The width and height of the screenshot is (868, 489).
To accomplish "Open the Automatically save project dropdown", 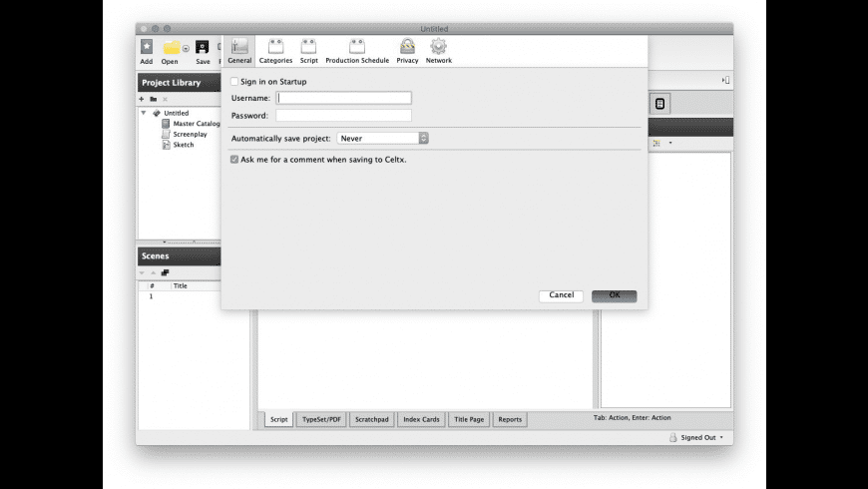I will click(382, 138).
